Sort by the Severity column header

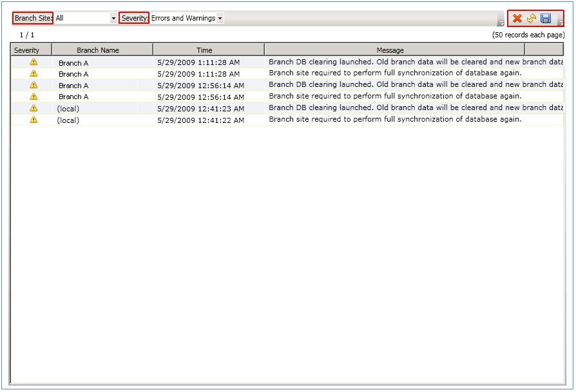tap(29, 50)
